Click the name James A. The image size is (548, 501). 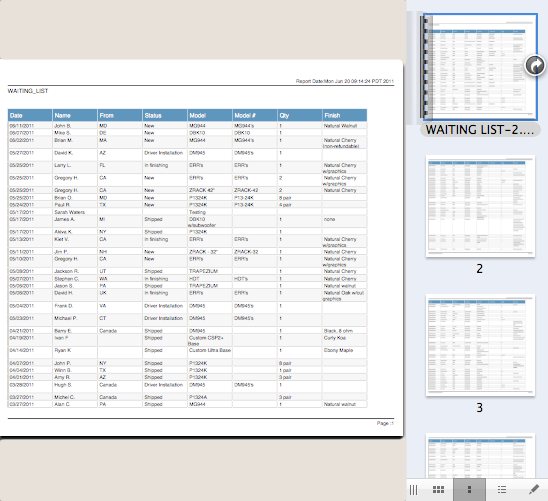pyautogui.click(x=63, y=219)
